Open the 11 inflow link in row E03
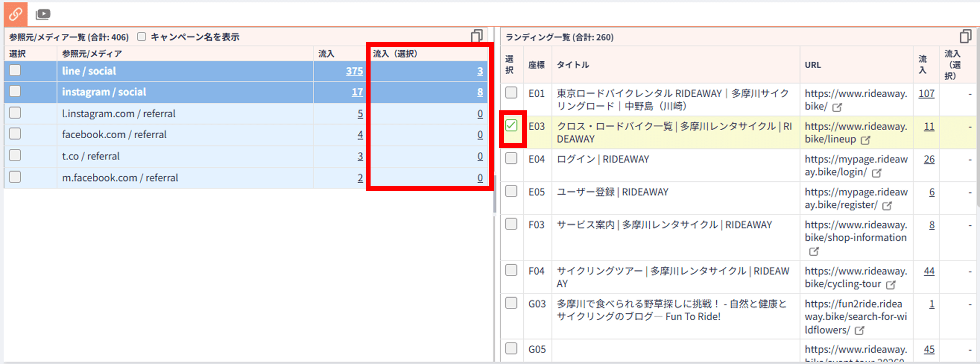The image size is (980, 364). [929, 126]
